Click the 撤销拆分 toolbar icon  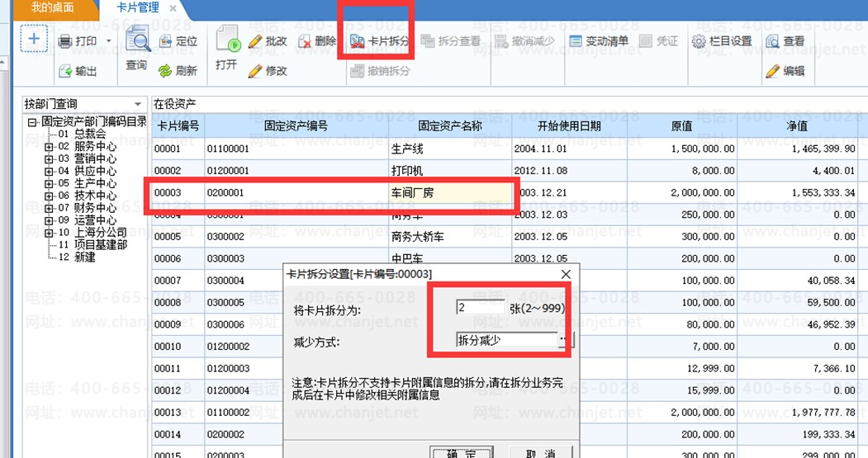point(357,71)
